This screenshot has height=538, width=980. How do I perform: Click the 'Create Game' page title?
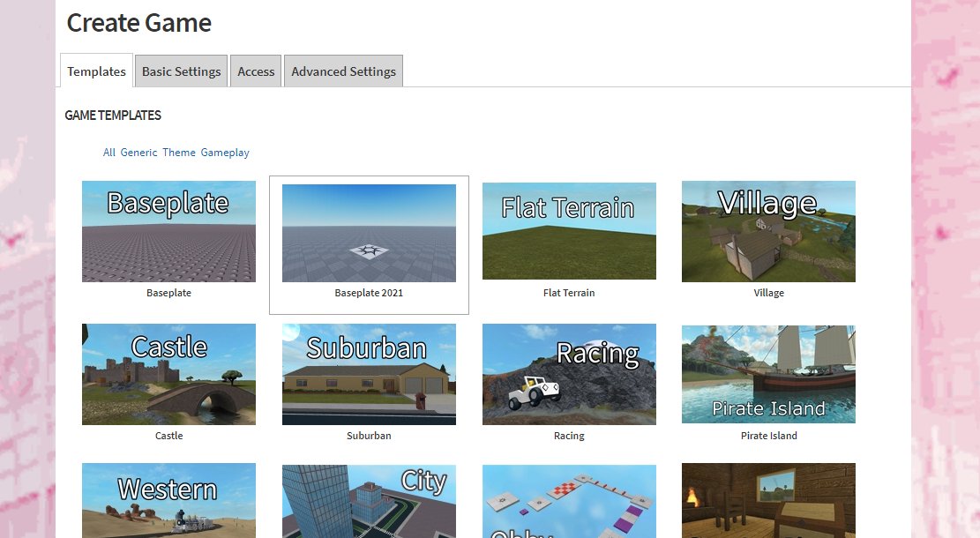pyautogui.click(x=138, y=23)
